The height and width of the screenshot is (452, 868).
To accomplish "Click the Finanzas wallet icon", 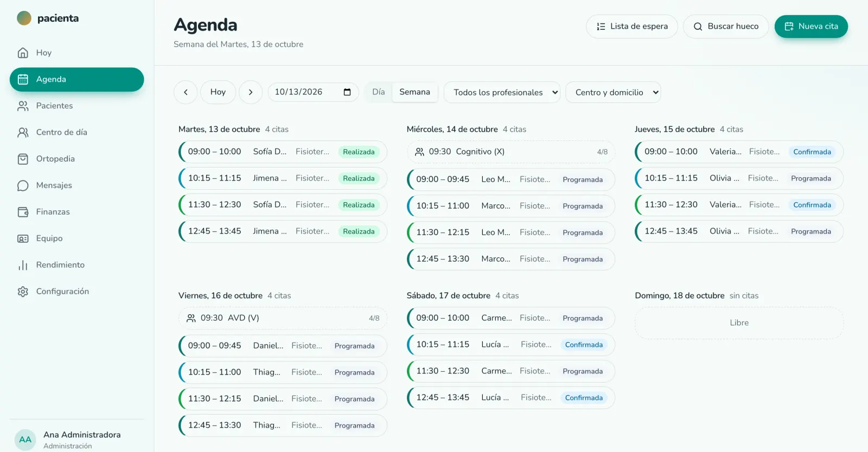I will click(x=23, y=212).
